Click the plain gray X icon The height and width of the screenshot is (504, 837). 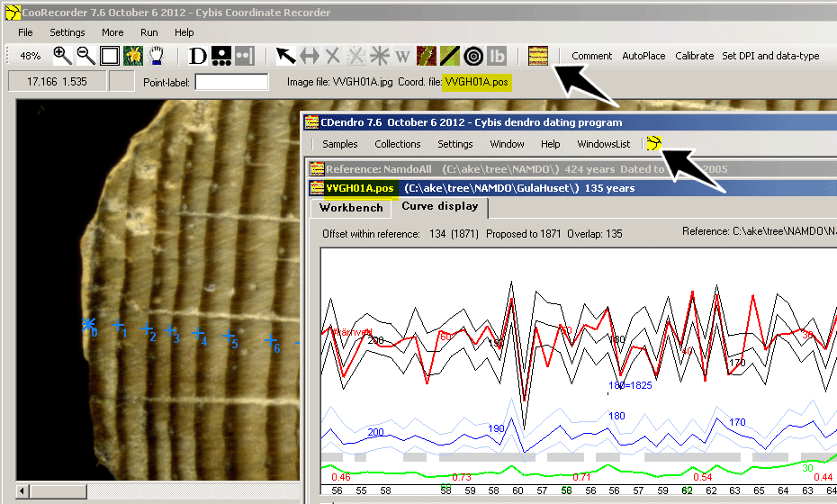coord(333,56)
